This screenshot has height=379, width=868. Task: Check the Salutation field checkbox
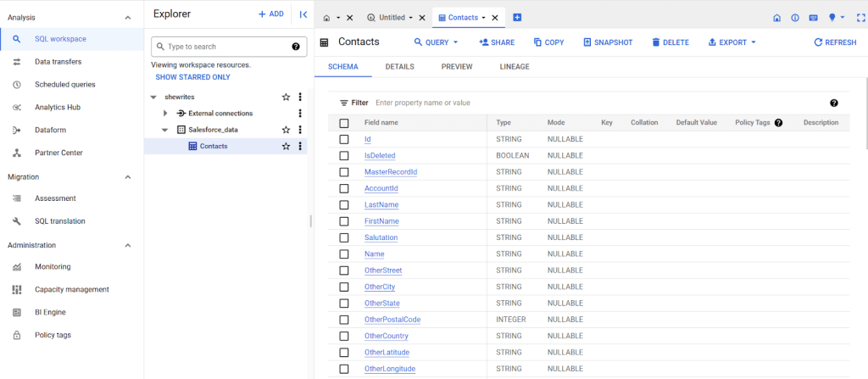coord(344,237)
